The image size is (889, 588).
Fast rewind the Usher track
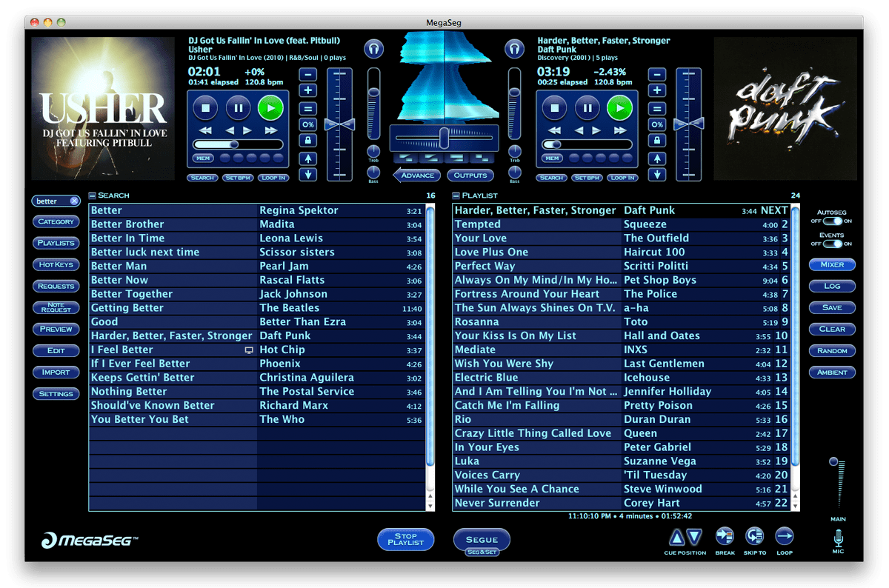tap(205, 130)
